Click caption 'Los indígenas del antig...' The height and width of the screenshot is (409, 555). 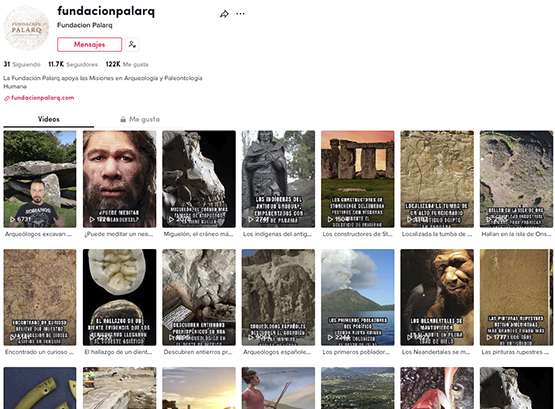278,234
